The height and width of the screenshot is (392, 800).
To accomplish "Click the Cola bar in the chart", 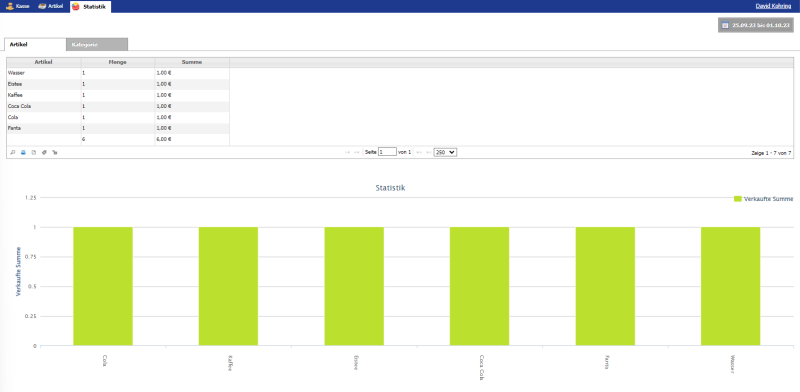I will click(103, 286).
